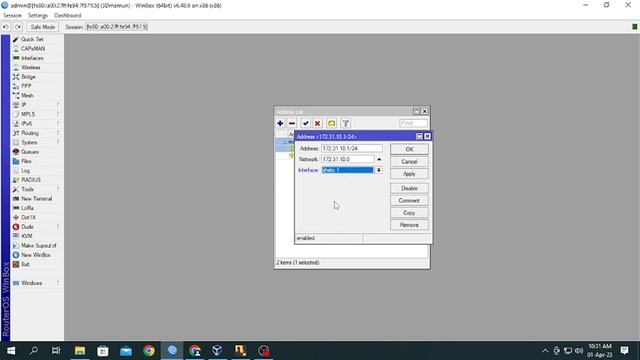Screen dimensions: 640x360
Task: Collapse the Network field with up arrow
Action: (379, 159)
